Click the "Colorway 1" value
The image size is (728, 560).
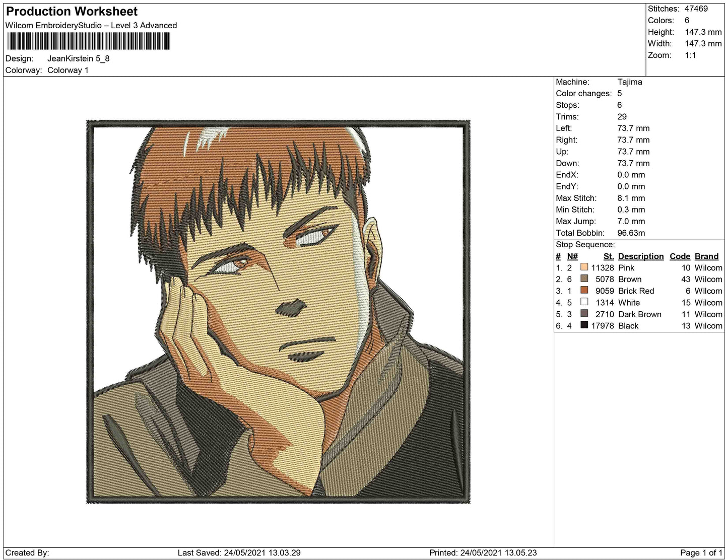(68, 71)
